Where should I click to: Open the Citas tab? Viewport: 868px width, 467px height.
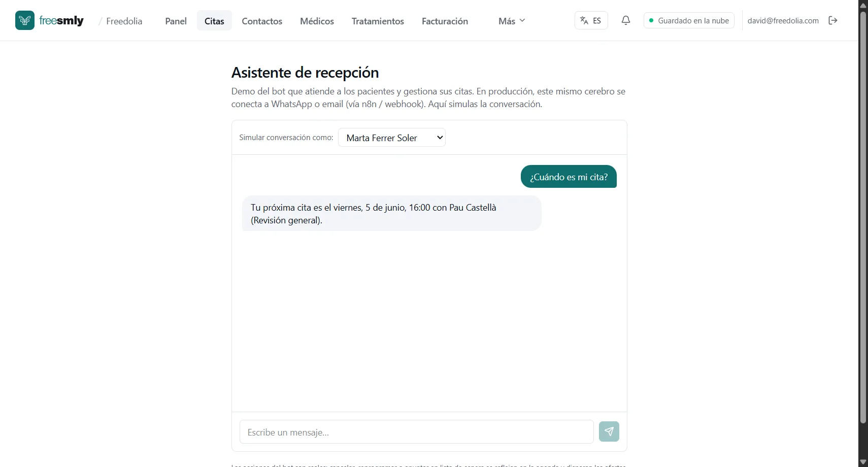pyautogui.click(x=214, y=21)
